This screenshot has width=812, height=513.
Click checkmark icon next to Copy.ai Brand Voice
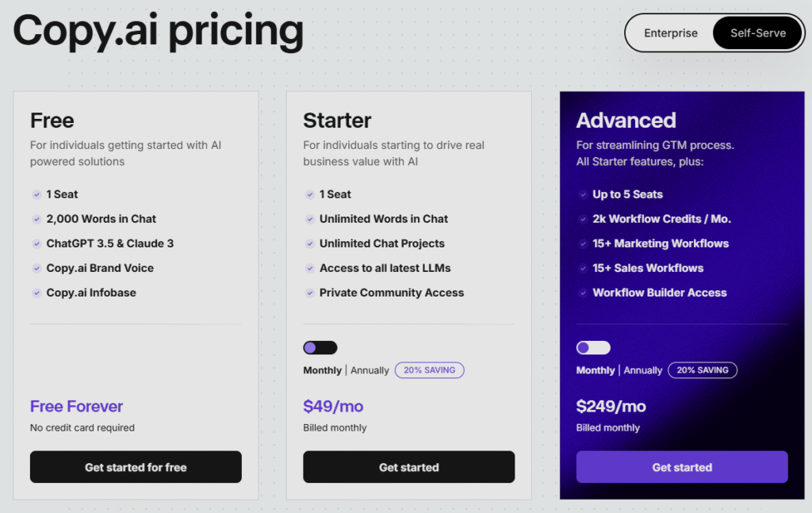pyautogui.click(x=36, y=268)
